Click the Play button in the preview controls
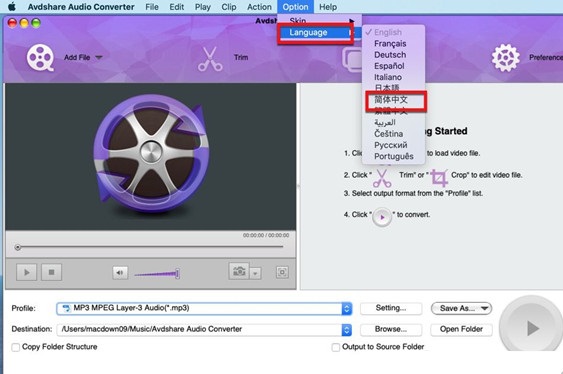 click(x=27, y=272)
